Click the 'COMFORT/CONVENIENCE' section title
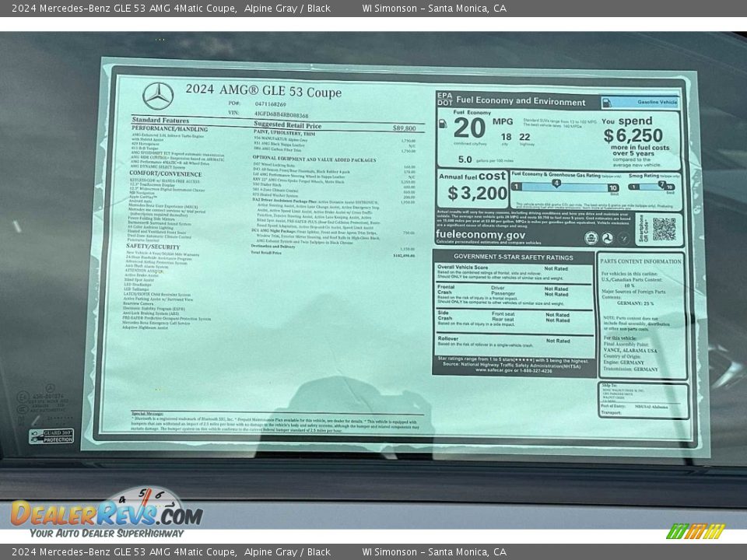Screen dimensions: 747x560 coord(165,173)
